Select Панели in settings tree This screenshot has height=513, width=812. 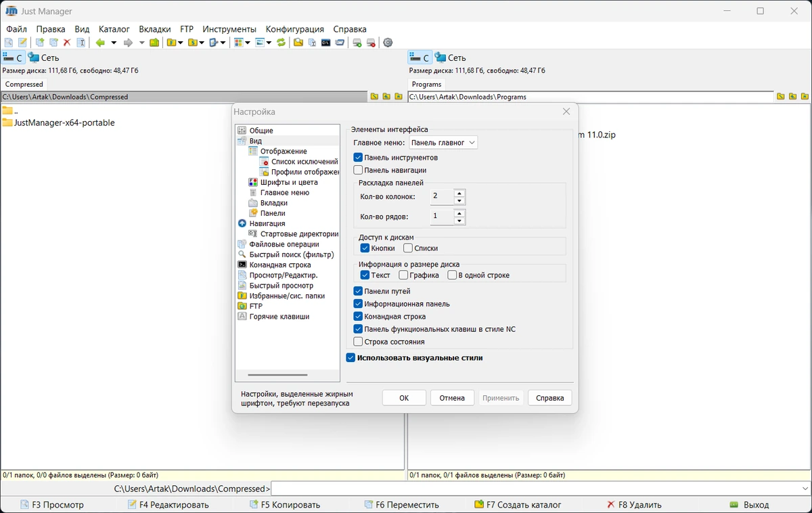click(272, 213)
